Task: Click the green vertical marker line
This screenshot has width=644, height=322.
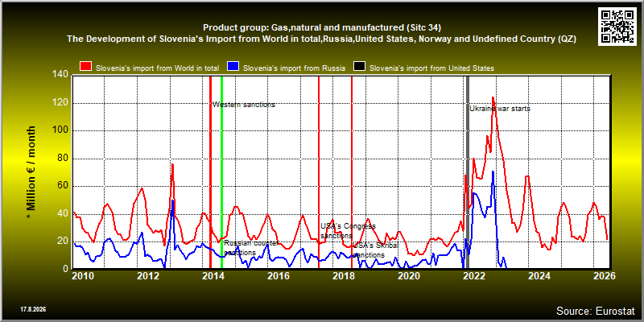Action: pos(222,171)
